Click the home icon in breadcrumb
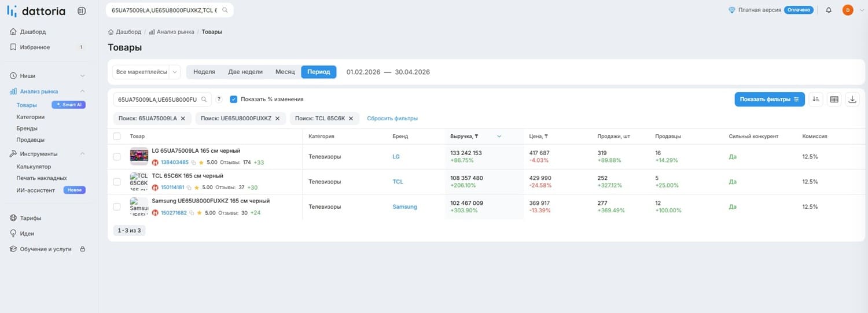The height and width of the screenshot is (313, 868). coord(111,32)
